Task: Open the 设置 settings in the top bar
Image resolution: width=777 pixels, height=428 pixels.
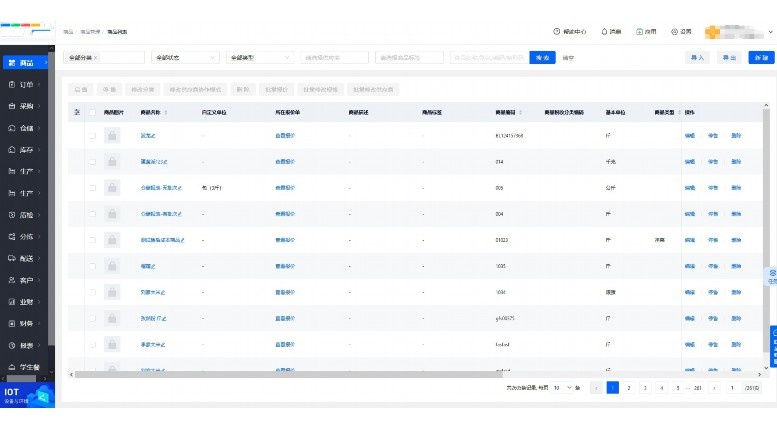Action: point(674,31)
